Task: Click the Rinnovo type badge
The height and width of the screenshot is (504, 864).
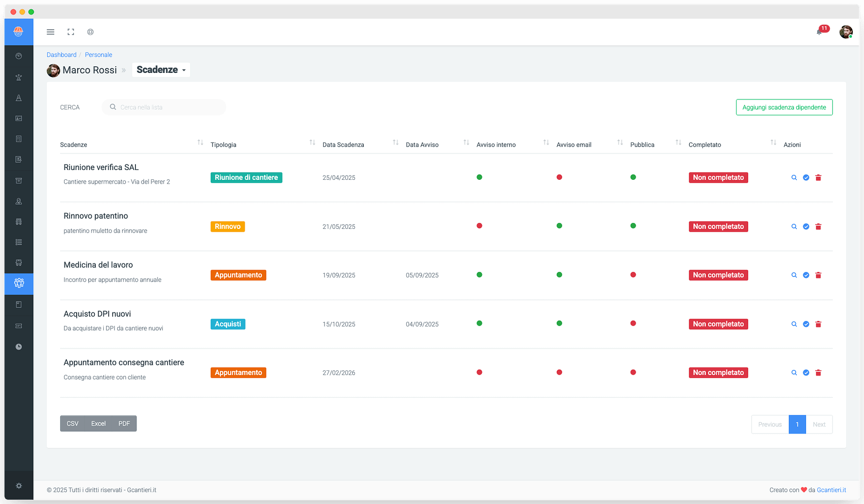Action: coord(227,227)
